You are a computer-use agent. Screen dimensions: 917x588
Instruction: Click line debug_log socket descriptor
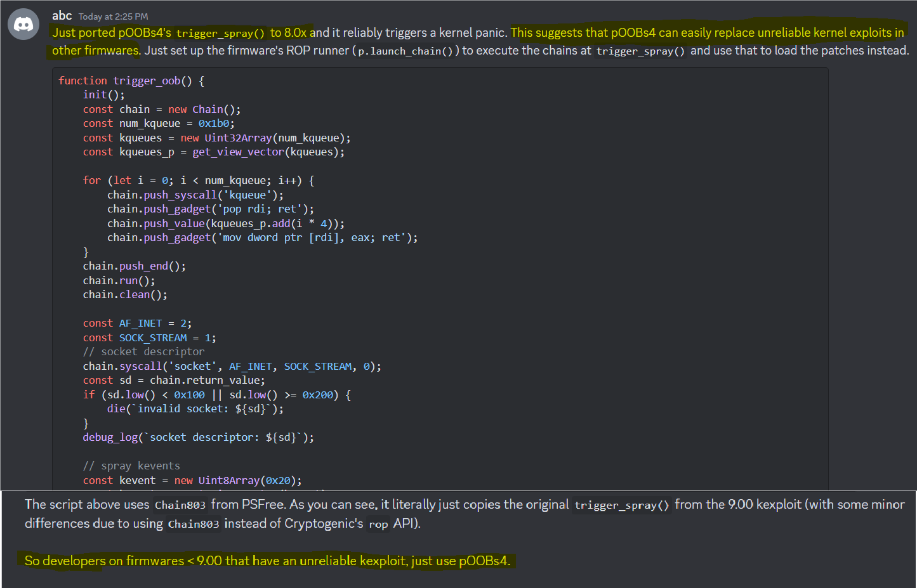pyautogui.click(x=199, y=437)
